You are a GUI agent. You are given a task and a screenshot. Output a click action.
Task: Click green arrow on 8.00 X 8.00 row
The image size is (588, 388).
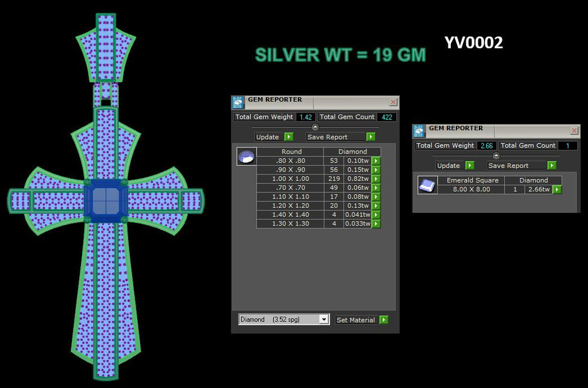click(557, 189)
